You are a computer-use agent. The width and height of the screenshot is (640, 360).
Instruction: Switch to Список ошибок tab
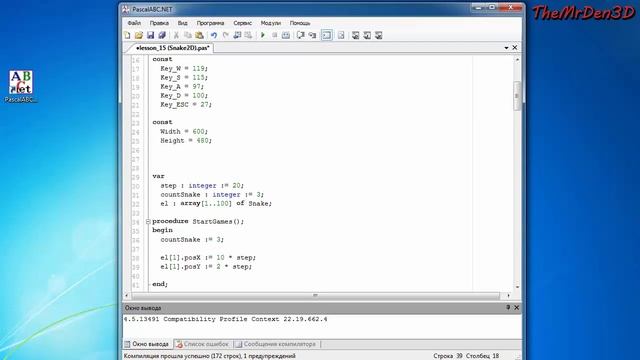(203, 344)
